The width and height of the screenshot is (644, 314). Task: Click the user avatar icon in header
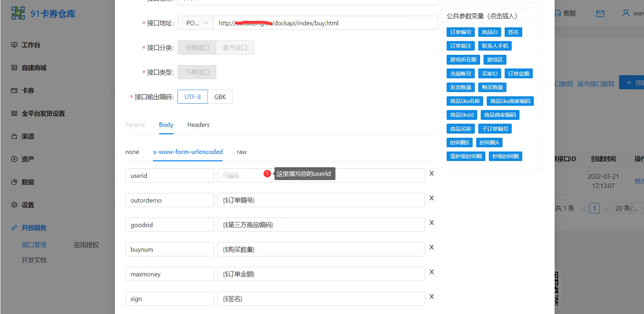pos(626,13)
